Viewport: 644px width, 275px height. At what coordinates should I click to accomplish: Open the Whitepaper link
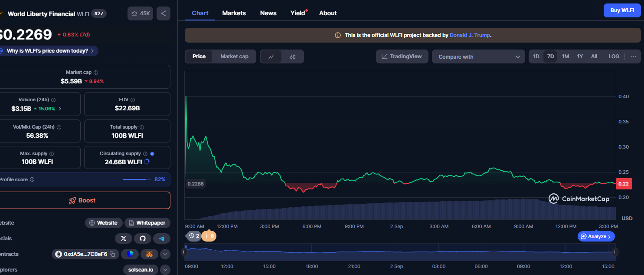click(x=147, y=223)
